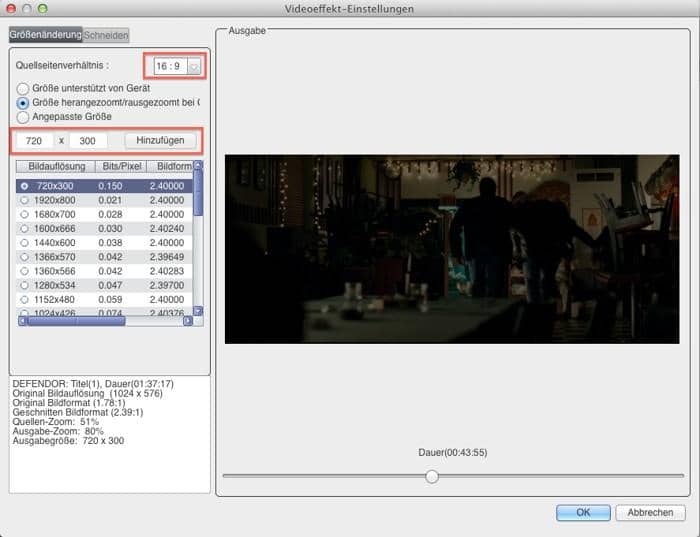
Task: Sort by the Bits/Pixel column header
Action: coord(121,167)
